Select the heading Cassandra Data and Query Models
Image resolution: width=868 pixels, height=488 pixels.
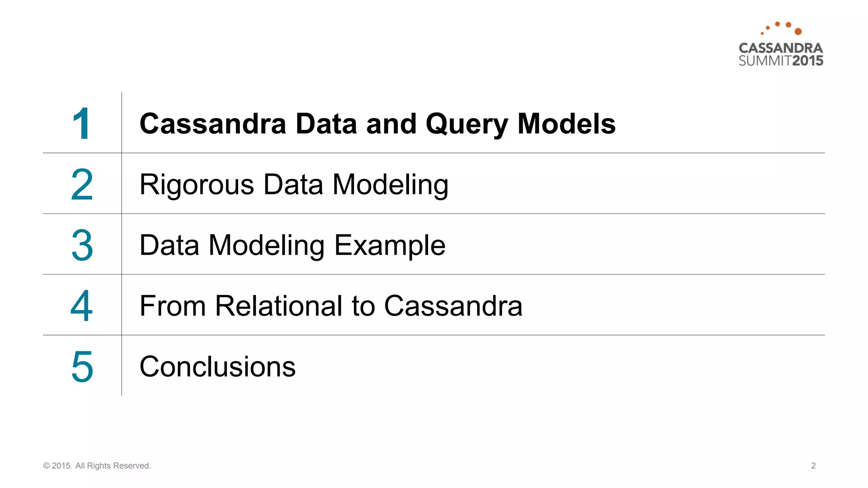click(x=378, y=125)
